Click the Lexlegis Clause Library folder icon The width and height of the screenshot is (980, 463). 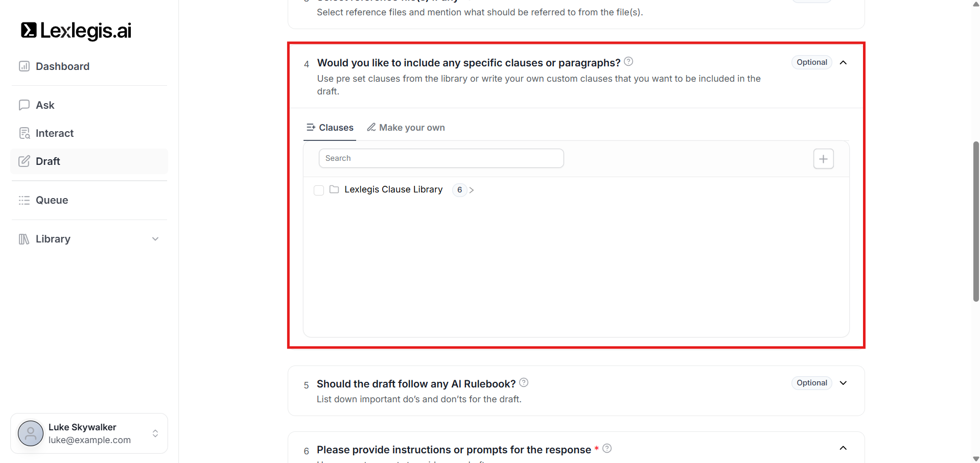click(x=334, y=189)
